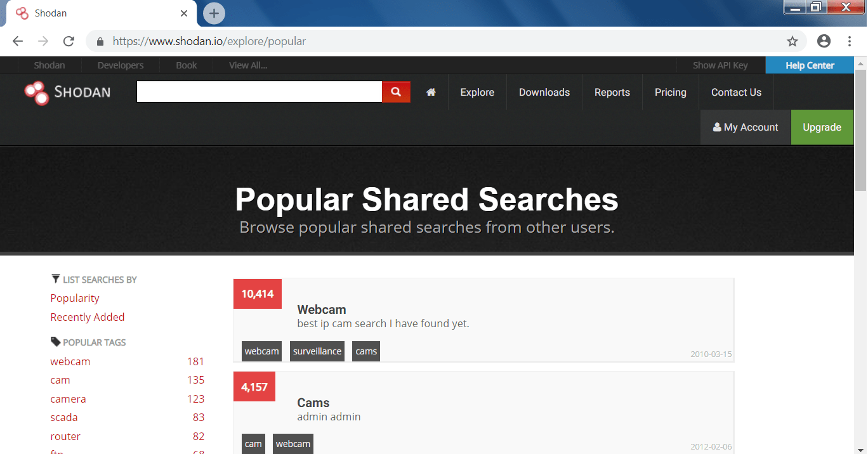Screen dimensions: 868x454
Task: Open the Cams shared search
Action: coord(313,403)
